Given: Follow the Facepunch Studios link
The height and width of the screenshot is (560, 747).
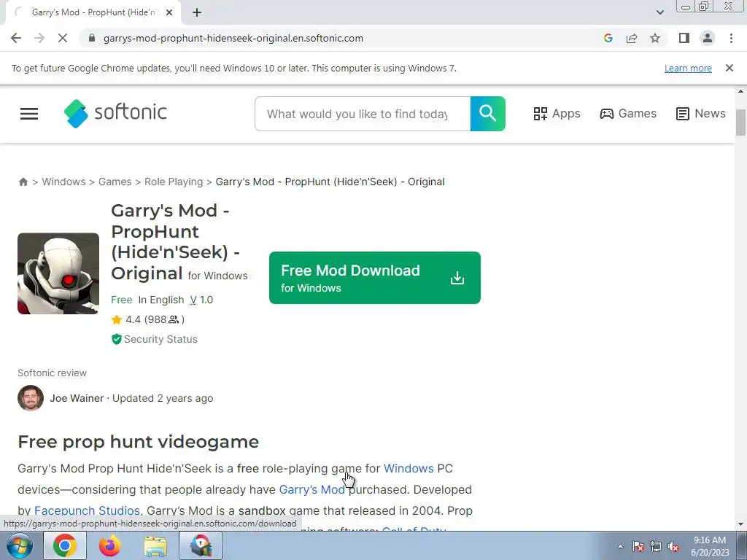Looking at the screenshot, I should click(x=88, y=510).
